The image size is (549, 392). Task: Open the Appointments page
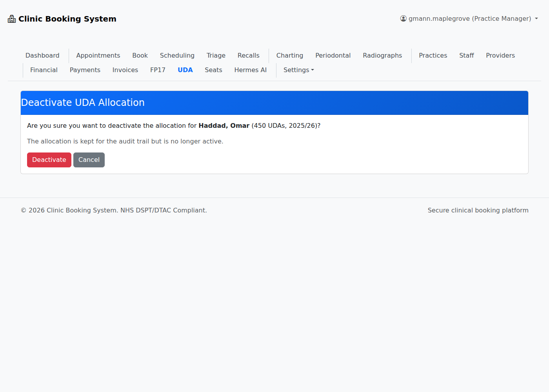tap(98, 55)
